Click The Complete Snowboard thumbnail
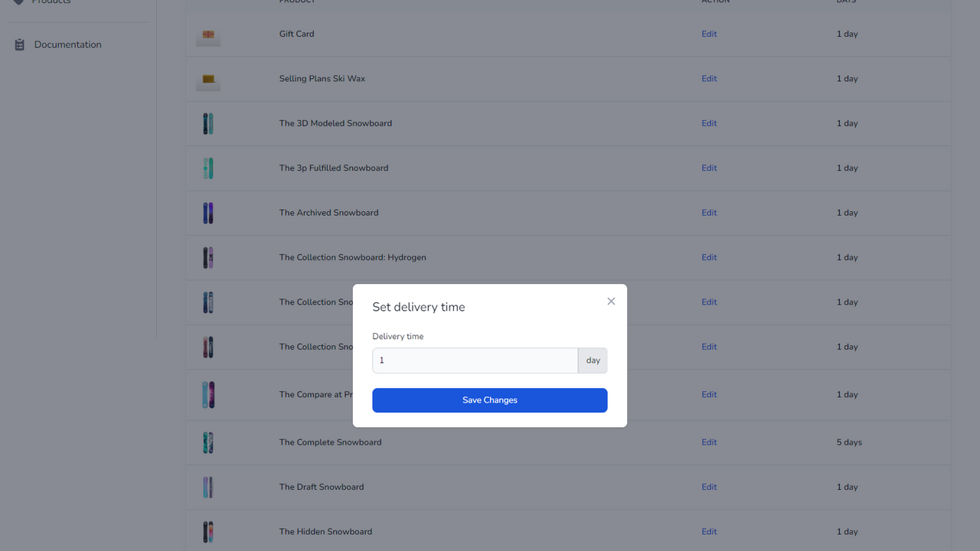The height and width of the screenshot is (551, 980). click(208, 442)
